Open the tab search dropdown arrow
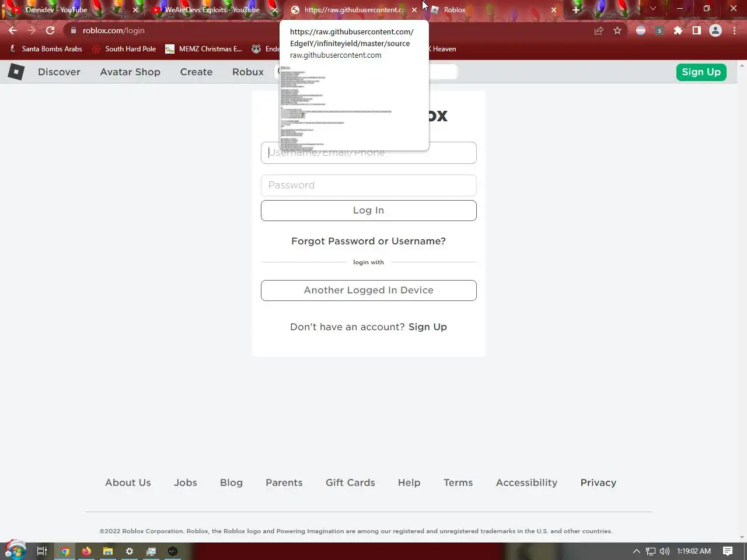Screen dimensions: 747x560 (653, 9)
